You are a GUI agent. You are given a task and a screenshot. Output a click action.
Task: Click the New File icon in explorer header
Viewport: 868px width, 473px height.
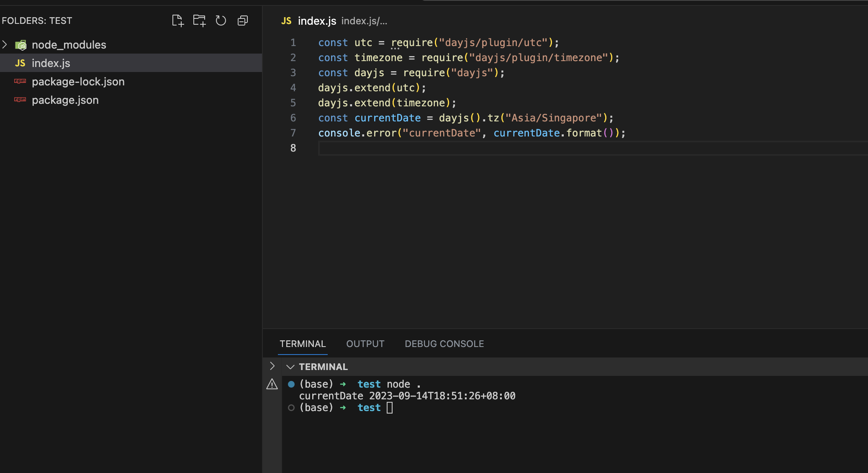[177, 21]
